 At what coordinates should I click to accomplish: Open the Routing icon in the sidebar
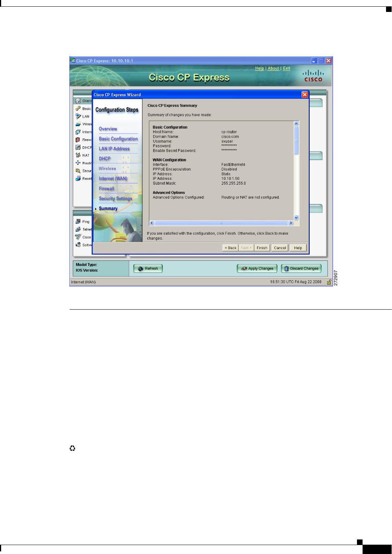[x=78, y=163]
